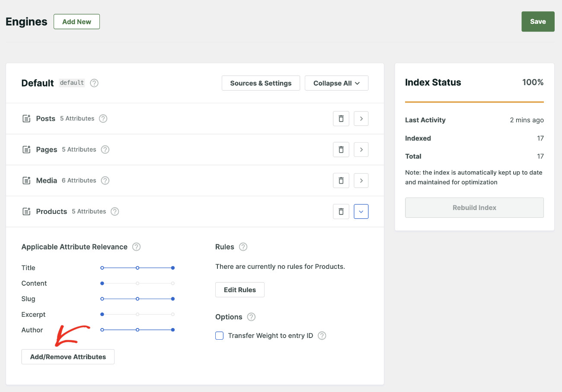The height and width of the screenshot is (392, 562).
Task: Collapse the Products attributes section
Action: click(361, 211)
